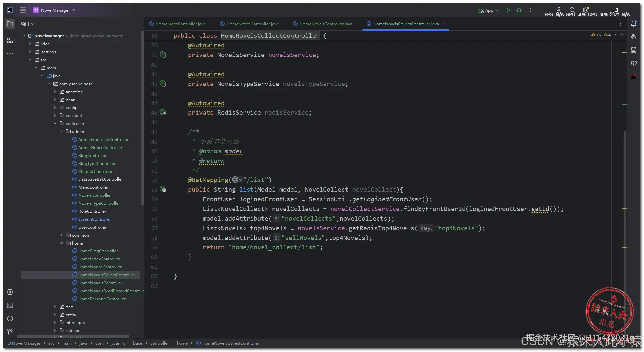Go to next highlighted error arrow
Image resolution: width=644 pixels, height=352 pixels.
[x=623, y=35]
